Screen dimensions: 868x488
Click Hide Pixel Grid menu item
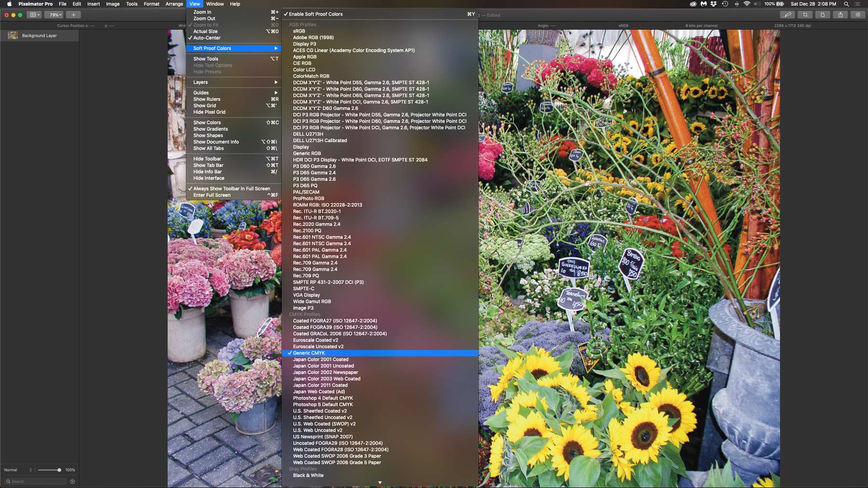(x=233, y=112)
